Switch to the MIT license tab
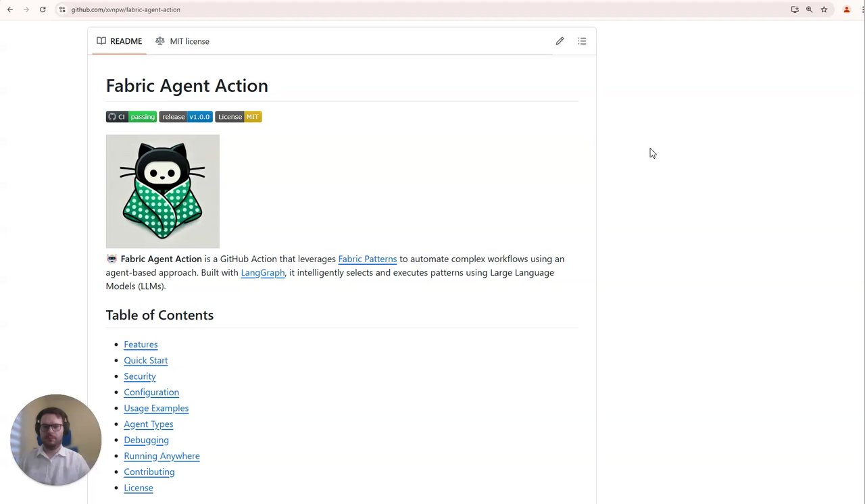Image resolution: width=865 pixels, height=504 pixels. point(182,41)
